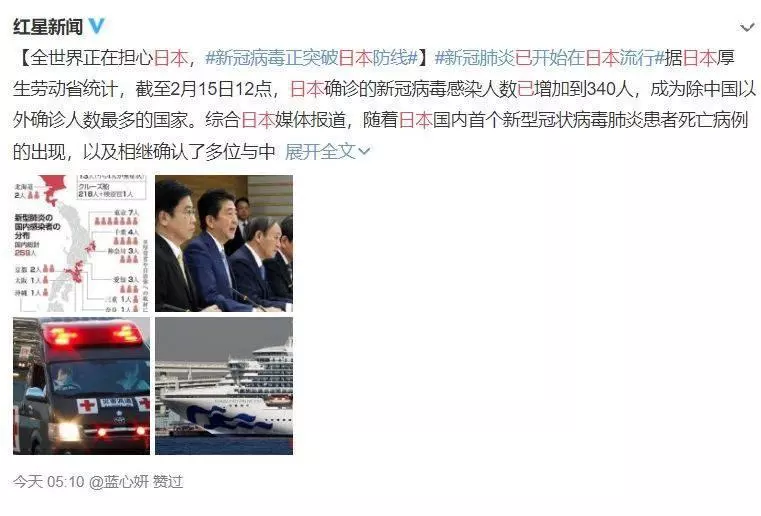
Task: Click the 今天 05:10 timestamp
Action: [x=49, y=482]
